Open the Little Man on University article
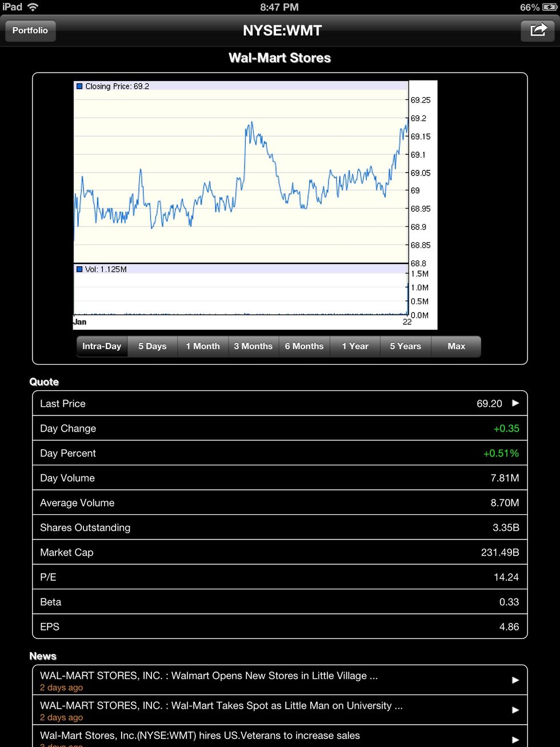 (x=280, y=710)
